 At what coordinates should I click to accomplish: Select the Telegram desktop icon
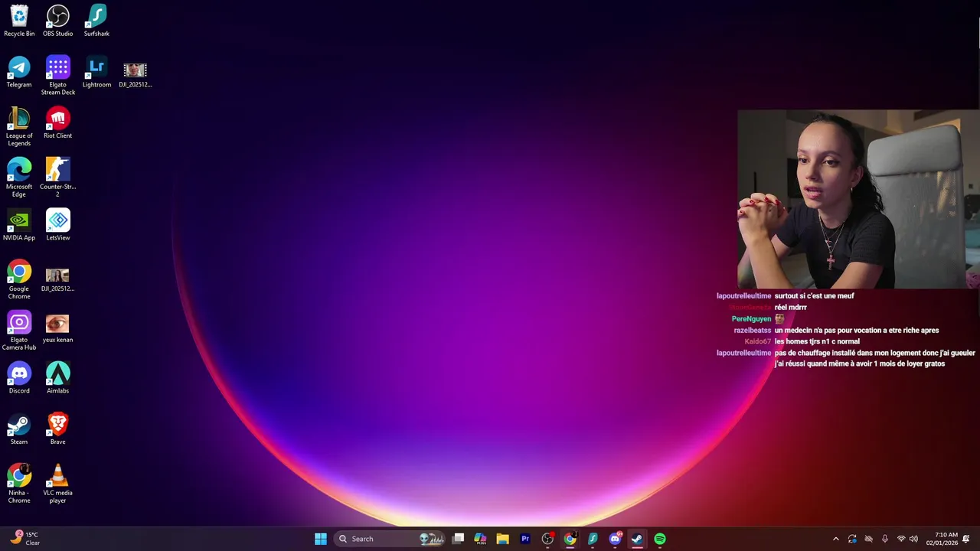[x=19, y=72]
